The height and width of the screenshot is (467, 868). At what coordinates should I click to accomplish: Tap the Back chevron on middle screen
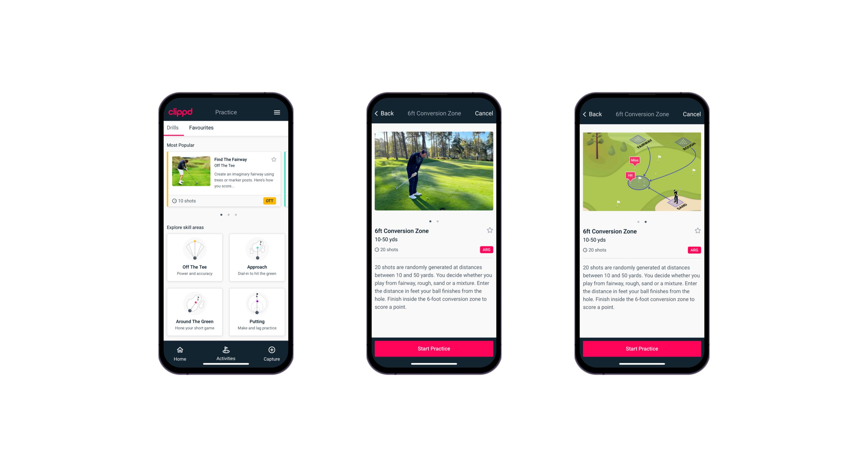378,113
